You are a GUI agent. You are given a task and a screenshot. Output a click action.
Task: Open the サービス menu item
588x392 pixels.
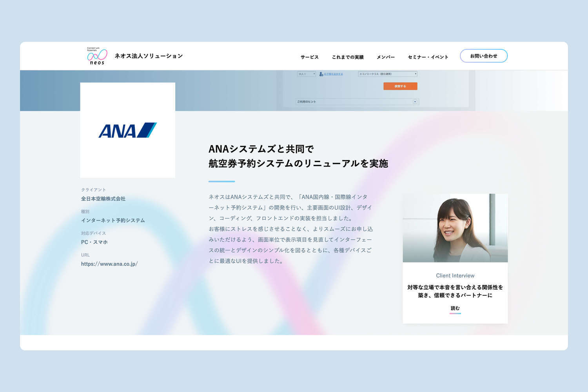[310, 57]
